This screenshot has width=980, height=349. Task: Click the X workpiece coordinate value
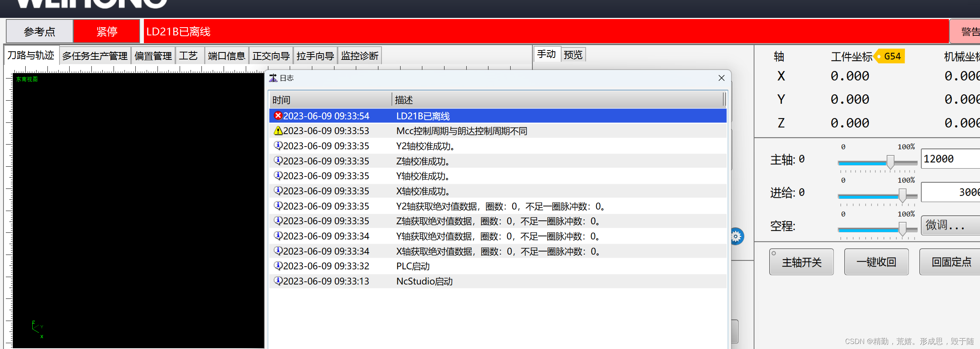[850, 76]
